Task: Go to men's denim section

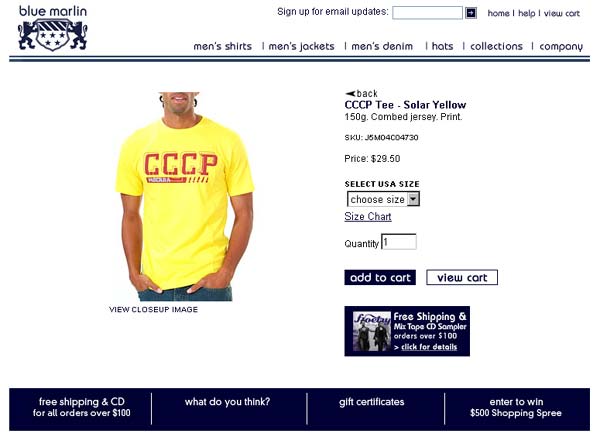Action: point(382,46)
